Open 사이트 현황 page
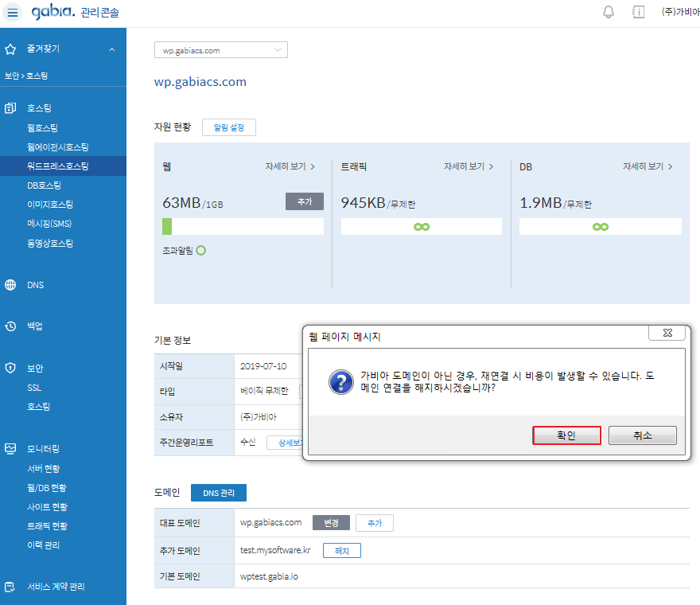Screen dimensions: 700x605 [x=47, y=507]
